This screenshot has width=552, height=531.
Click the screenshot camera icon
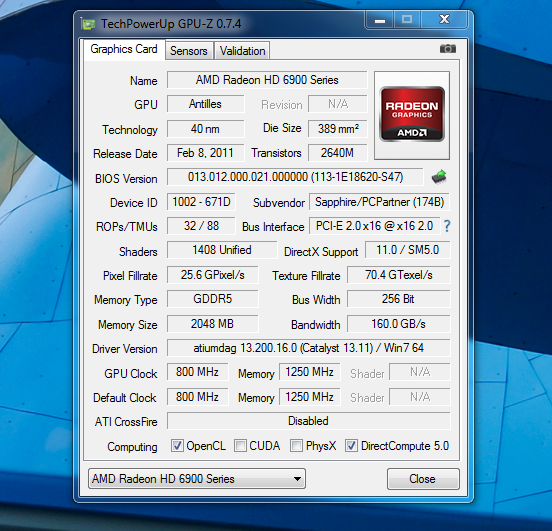click(448, 49)
